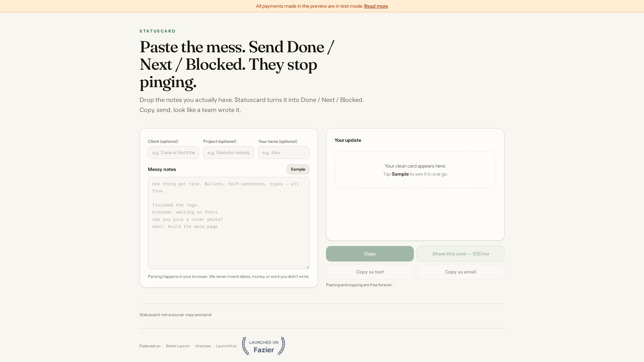Image resolution: width=644 pixels, height=362 pixels.
Task: Open the Better Launch link
Action: pyautogui.click(x=178, y=346)
